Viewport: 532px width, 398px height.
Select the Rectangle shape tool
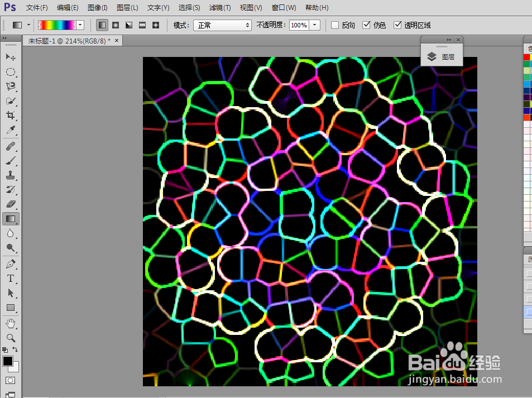point(11,308)
